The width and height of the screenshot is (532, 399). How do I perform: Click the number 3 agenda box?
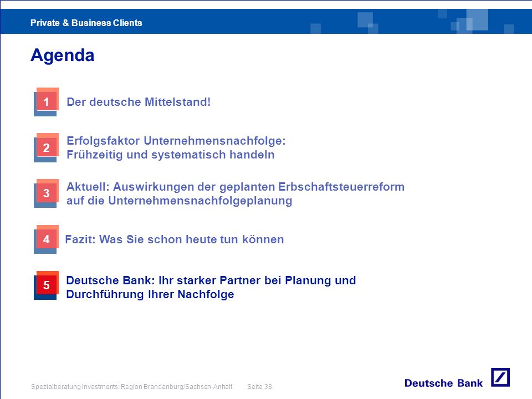coord(47,193)
